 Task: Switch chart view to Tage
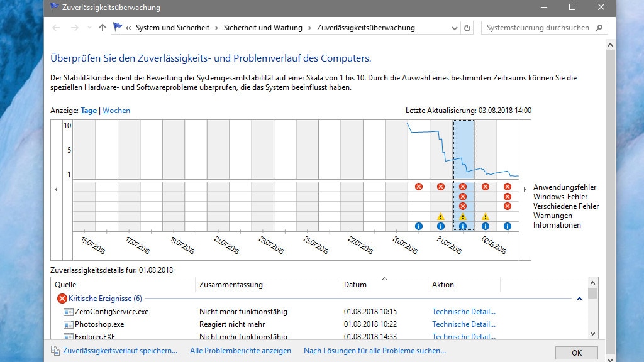tap(89, 111)
